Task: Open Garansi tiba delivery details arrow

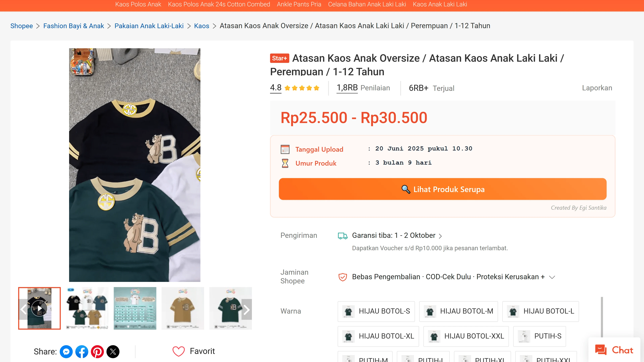Action: pos(441,236)
